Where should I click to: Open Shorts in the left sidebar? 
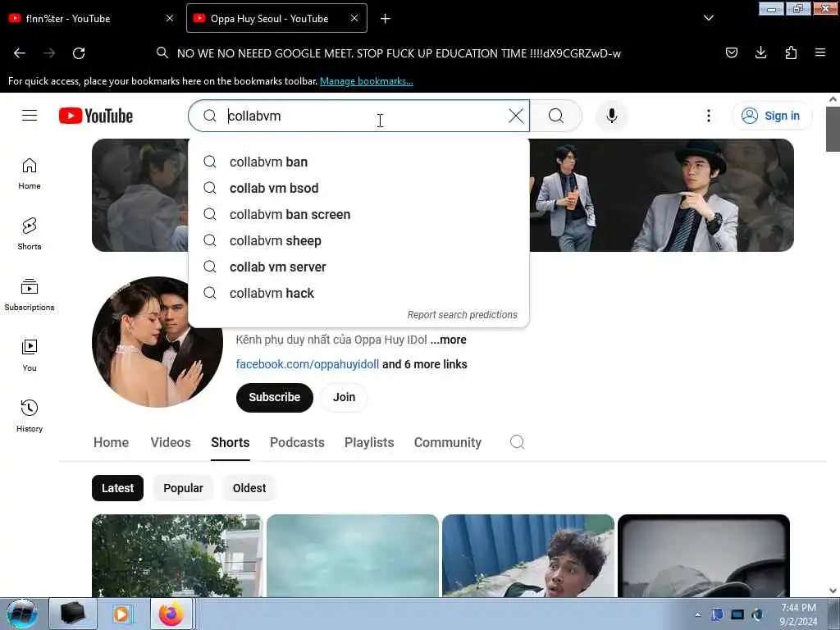pos(30,234)
